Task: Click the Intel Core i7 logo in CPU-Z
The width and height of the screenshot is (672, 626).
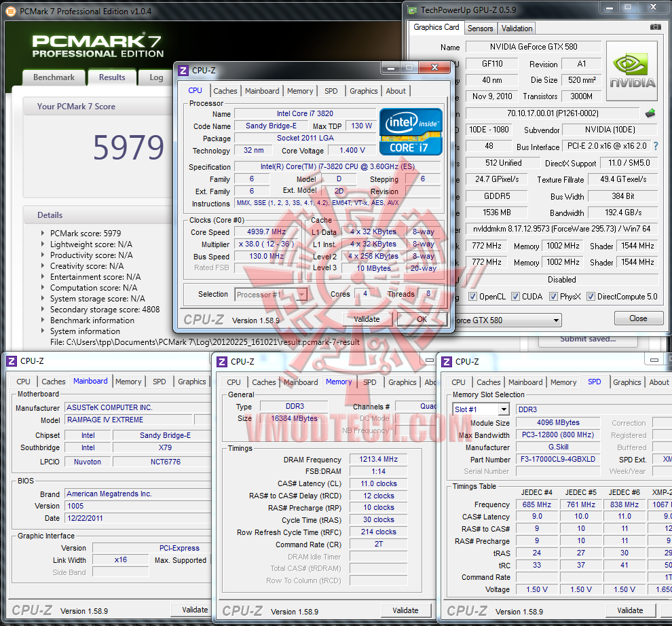Action: coord(411,132)
